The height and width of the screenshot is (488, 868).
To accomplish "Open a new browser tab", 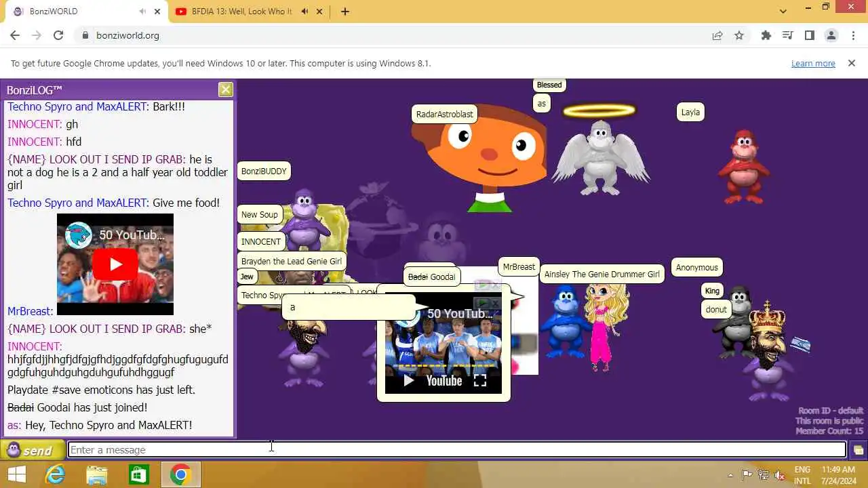I will tap(344, 12).
